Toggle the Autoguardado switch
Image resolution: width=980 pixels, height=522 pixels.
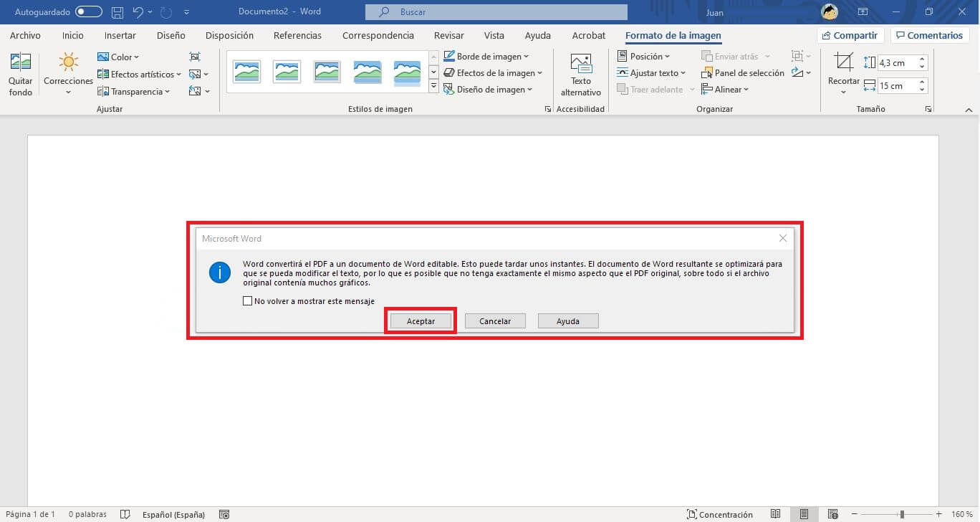89,12
